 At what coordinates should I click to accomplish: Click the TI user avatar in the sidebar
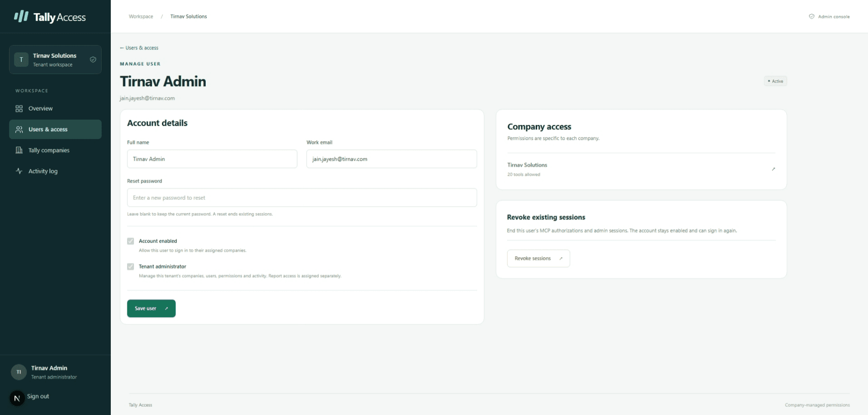point(19,372)
